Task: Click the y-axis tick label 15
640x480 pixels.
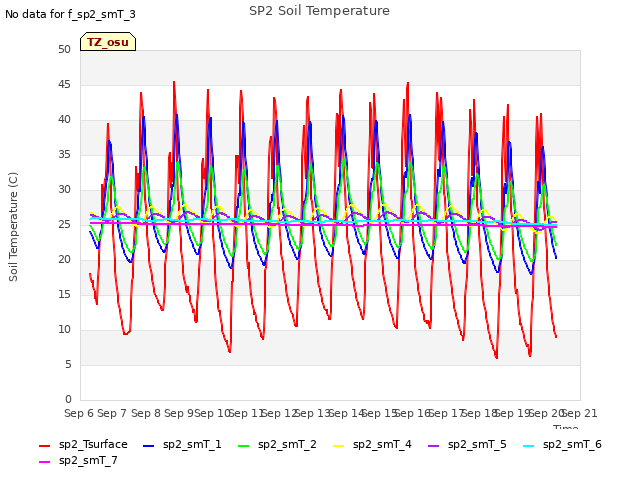Action: click(64, 294)
